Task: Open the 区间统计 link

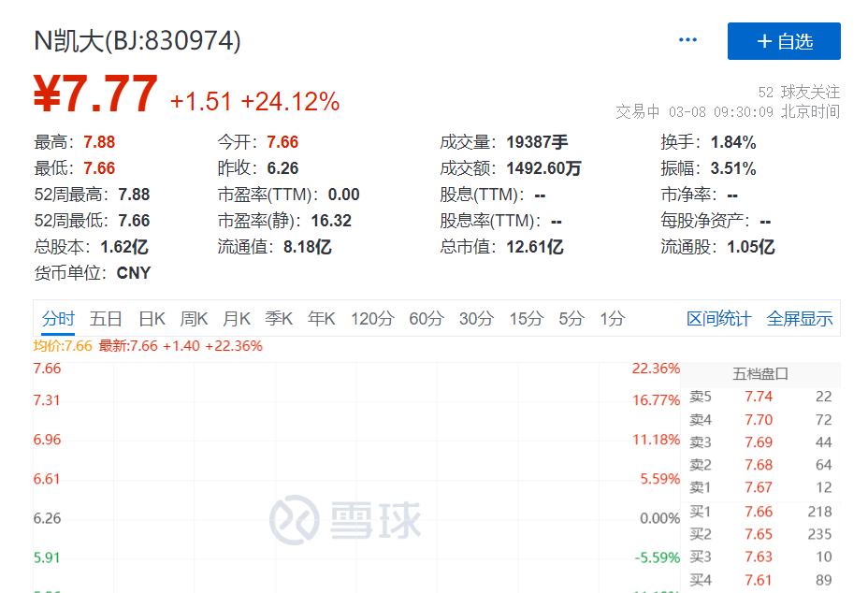Action: [x=718, y=319]
